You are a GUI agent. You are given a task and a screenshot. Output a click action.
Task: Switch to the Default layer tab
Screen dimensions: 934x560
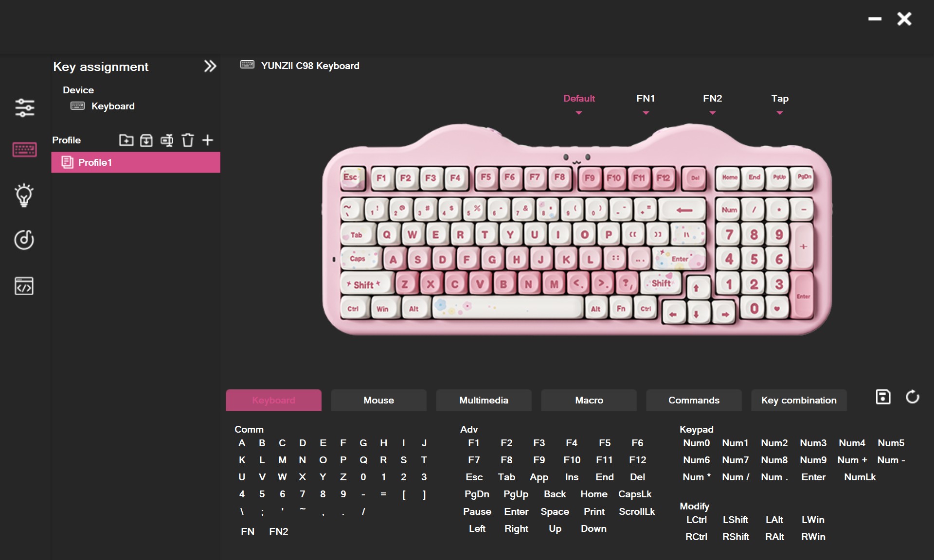coord(579,98)
